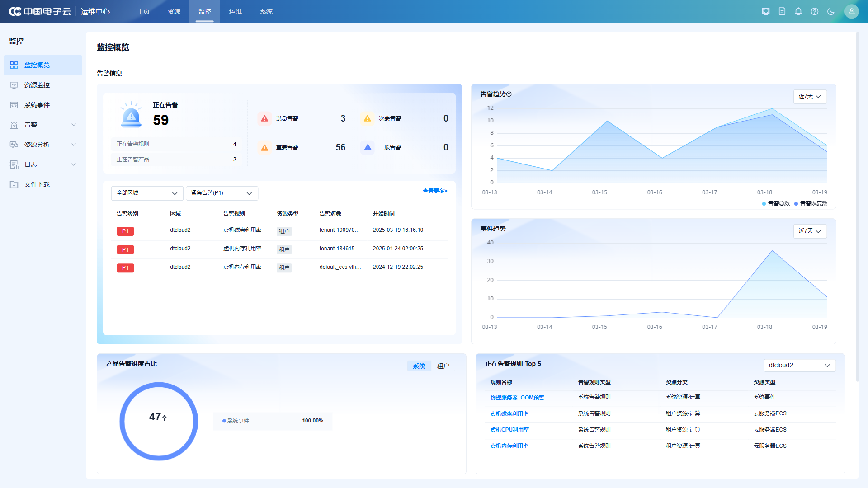Click the red 紧急告警 warning icon

click(x=265, y=118)
